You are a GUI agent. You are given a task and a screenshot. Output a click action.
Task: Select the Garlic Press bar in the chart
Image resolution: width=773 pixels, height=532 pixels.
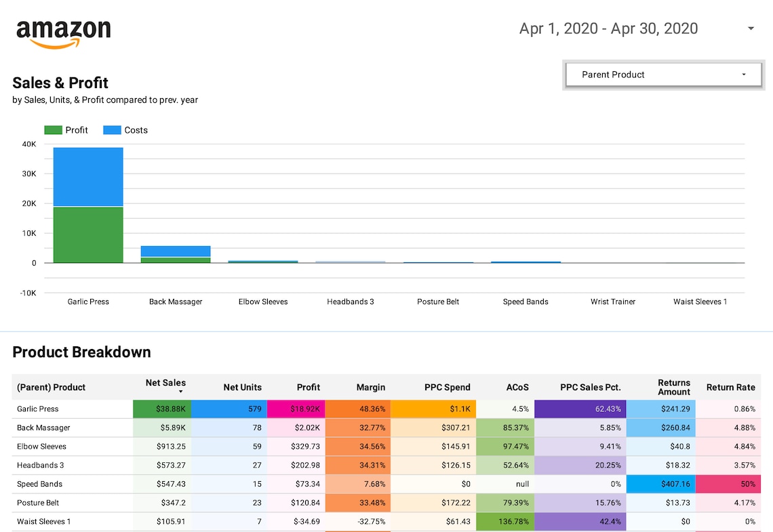pyautogui.click(x=87, y=203)
